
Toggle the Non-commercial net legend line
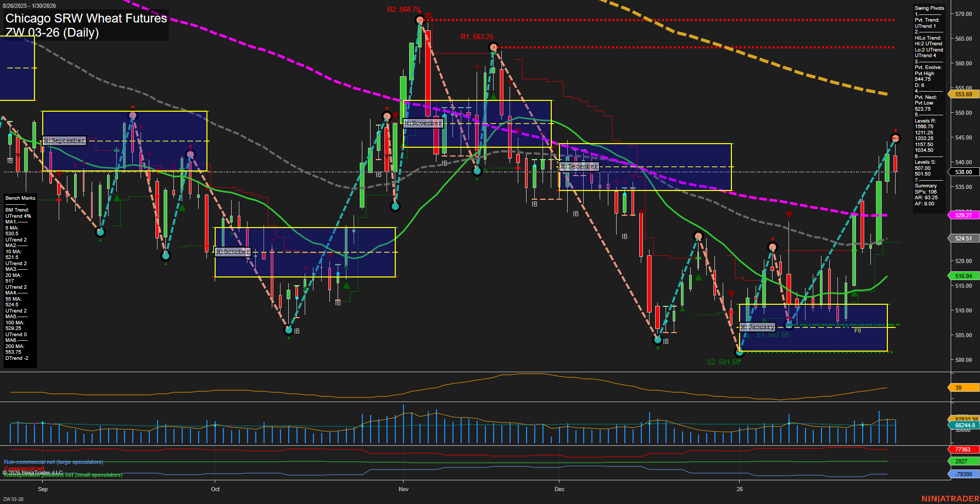(53, 462)
